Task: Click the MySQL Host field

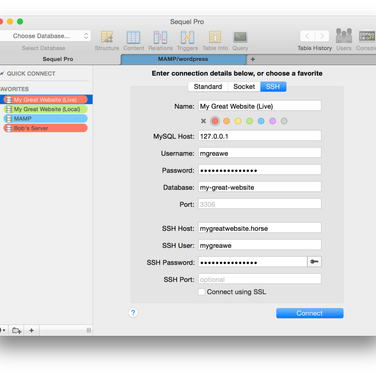Action: (260, 136)
